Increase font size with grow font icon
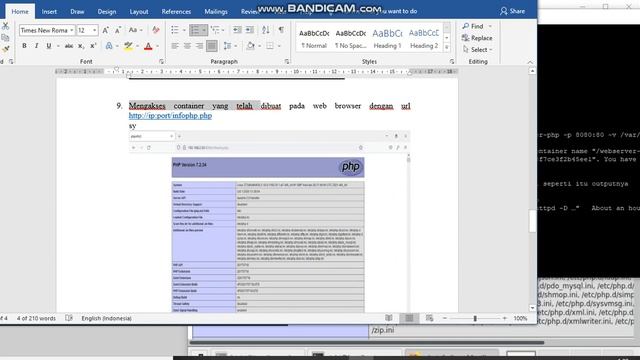The width and height of the screenshot is (640, 360). coord(106,30)
